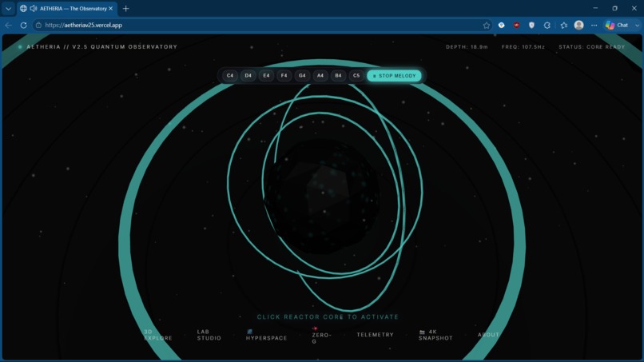Open the Telemetry panel
This screenshot has height=362, width=644.
pyautogui.click(x=375, y=335)
